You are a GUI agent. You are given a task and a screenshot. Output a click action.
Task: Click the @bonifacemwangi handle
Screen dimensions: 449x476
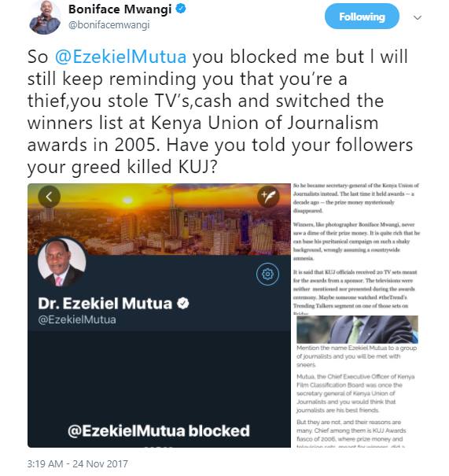point(109,25)
